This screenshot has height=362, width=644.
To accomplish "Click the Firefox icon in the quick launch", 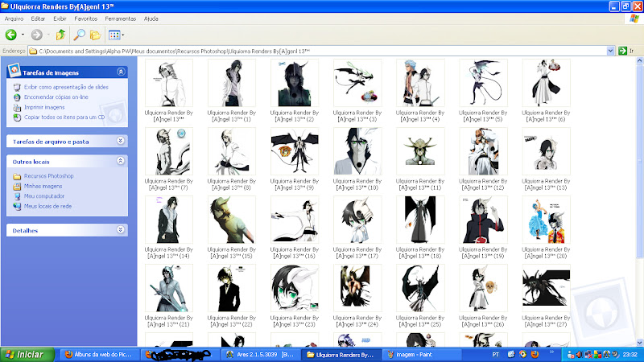I will [x=535, y=354].
